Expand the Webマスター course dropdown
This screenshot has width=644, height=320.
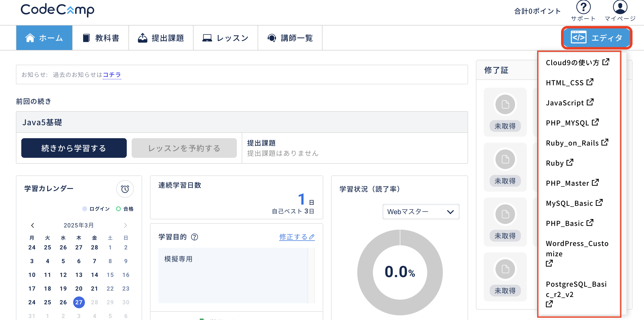(x=421, y=212)
